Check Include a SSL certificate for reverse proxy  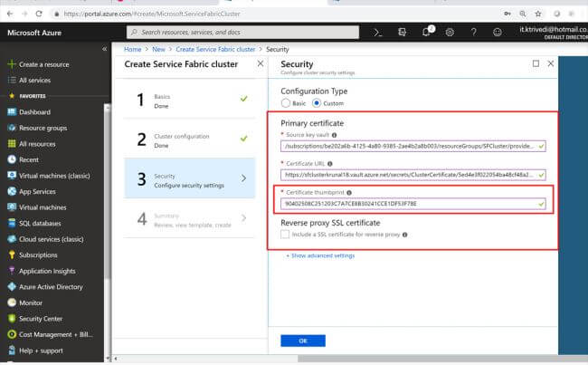coord(285,235)
